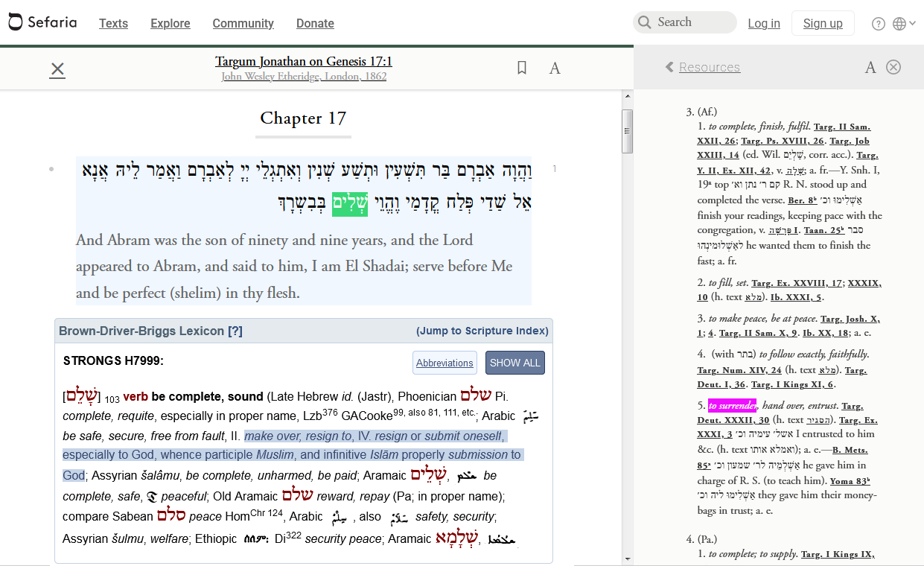Click the search magnifier icon
This screenshot has width=924, height=566.
tap(644, 22)
